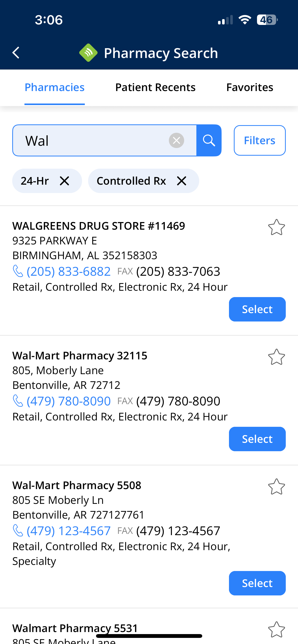Favorite Walgreens Drug Store #11469 star
The image size is (298, 644).
(276, 227)
